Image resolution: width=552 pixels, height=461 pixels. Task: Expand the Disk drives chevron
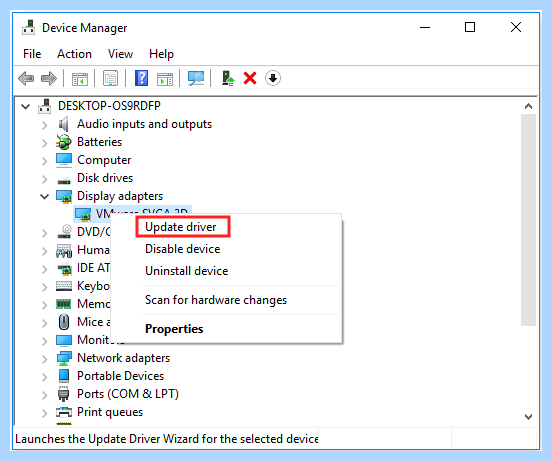(x=44, y=179)
